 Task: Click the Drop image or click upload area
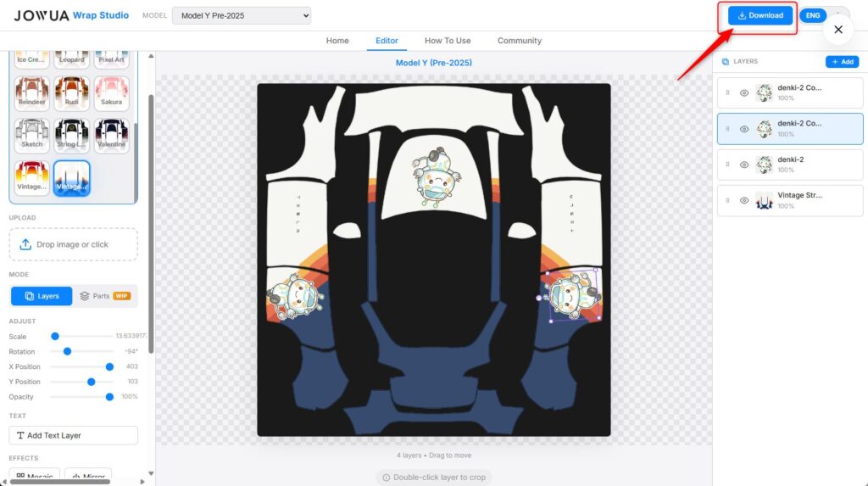point(73,244)
